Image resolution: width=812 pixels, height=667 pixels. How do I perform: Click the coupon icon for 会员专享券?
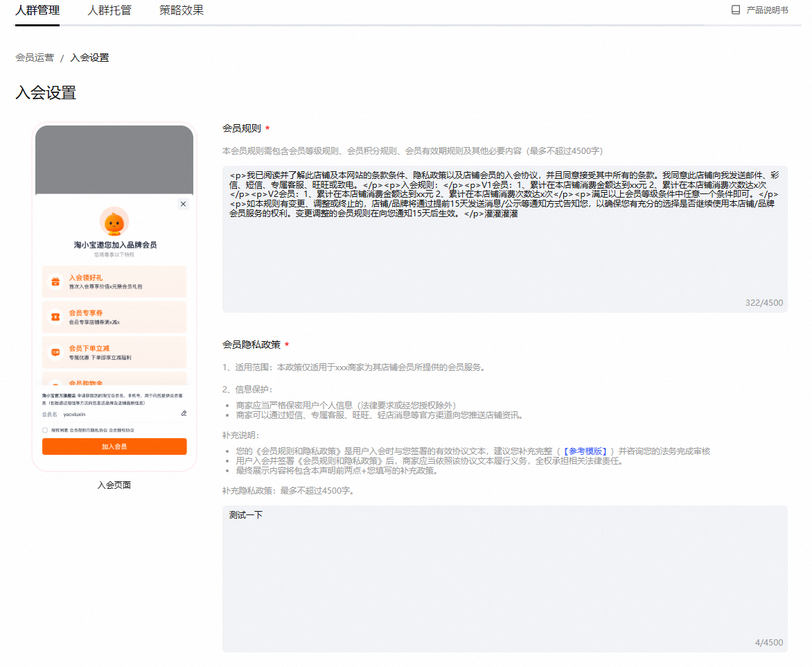(x=55, y=317)
